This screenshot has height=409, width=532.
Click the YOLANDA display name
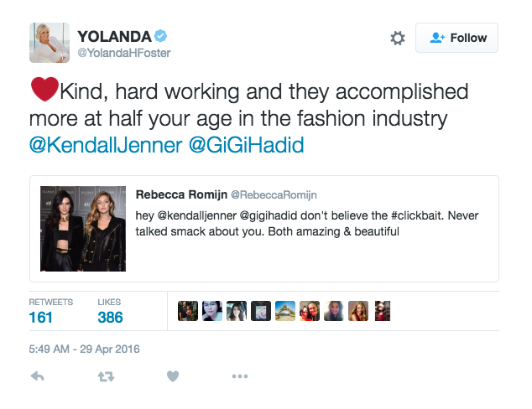click(x=114, y=37)
